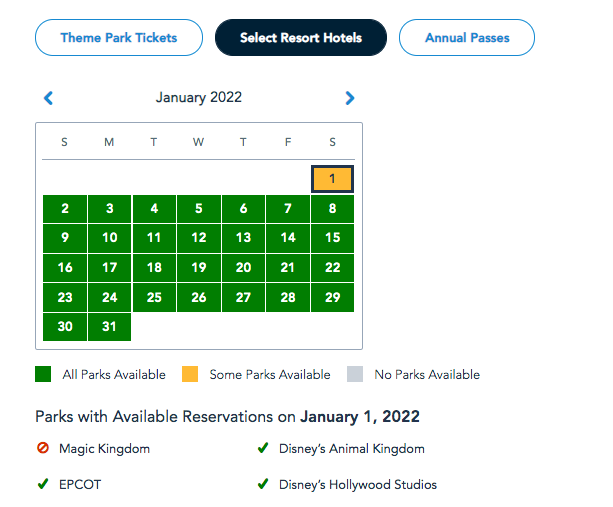Click Disney's Hollywood Studios checkmark

[x=263, y=485]
